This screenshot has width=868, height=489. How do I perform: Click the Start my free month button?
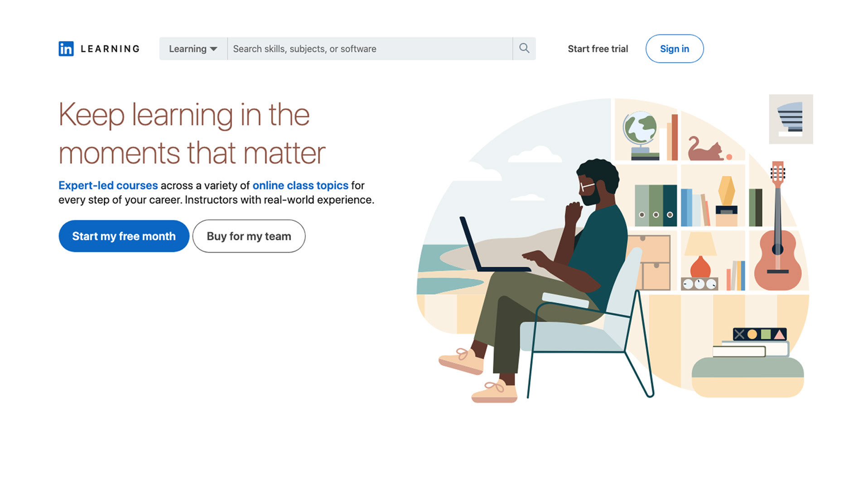click(x=124, y=236)
